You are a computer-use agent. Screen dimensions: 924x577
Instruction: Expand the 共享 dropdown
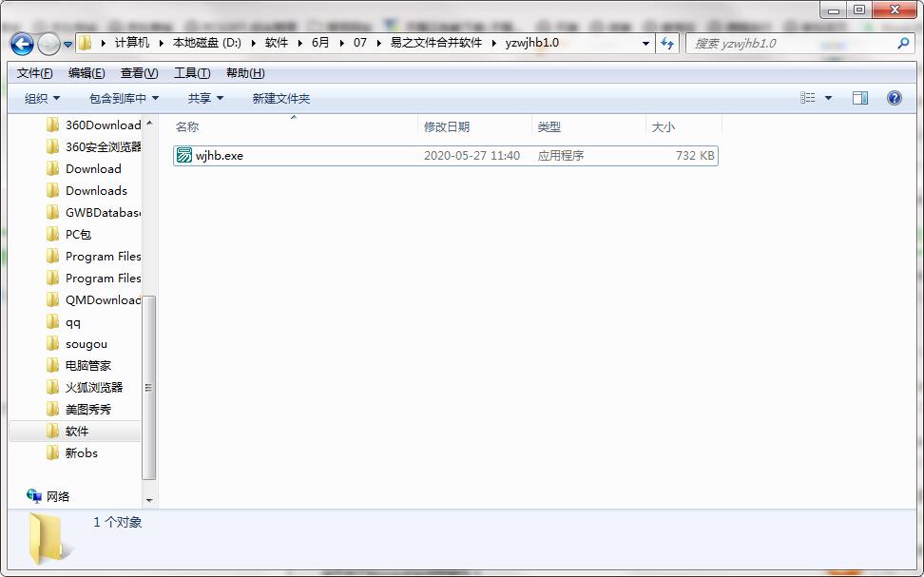(205, 98)
